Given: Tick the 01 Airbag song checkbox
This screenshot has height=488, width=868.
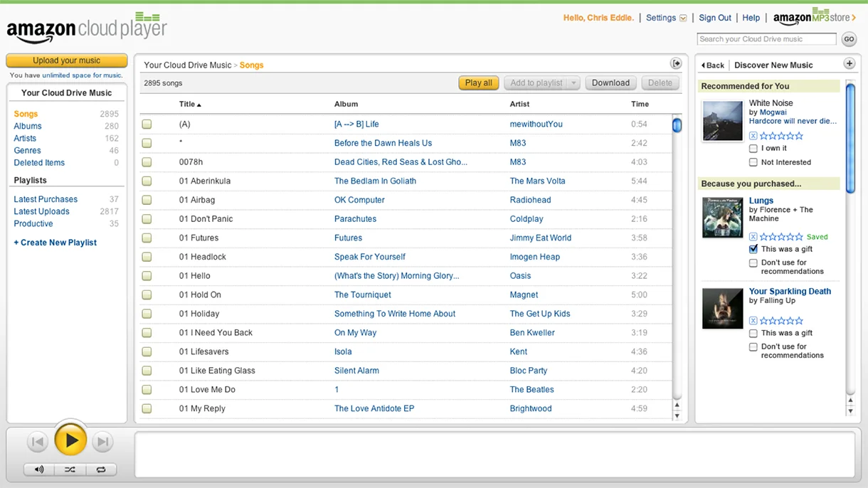Looking at the screenshot, I should pyautogui.click(x=147, y=200).
